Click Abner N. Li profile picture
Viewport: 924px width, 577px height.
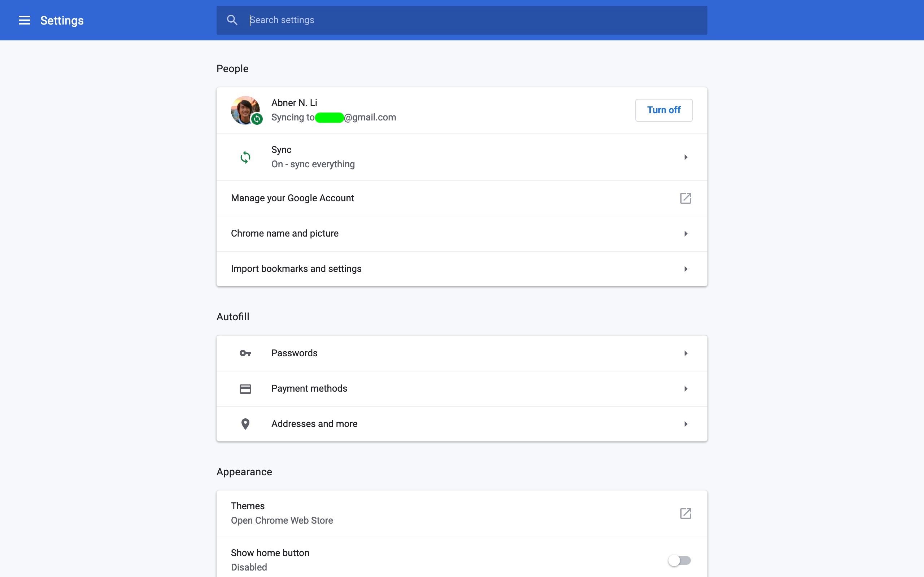tap(244, 109)
